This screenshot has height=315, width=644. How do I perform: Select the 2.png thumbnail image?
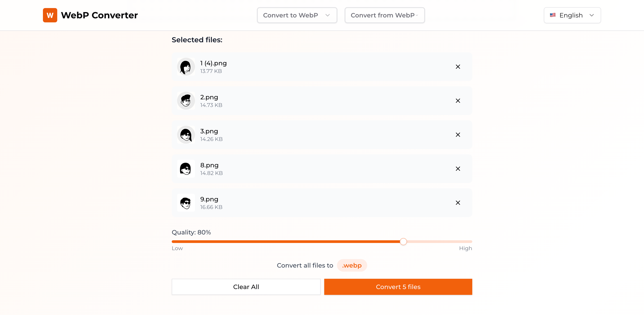tap(186, 101)
